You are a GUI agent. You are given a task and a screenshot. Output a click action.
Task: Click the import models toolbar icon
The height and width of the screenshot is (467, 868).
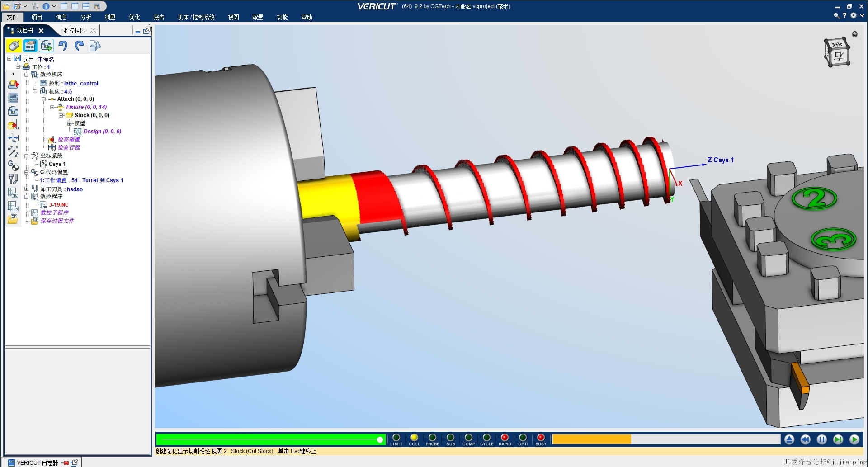[x=95, y=46]
